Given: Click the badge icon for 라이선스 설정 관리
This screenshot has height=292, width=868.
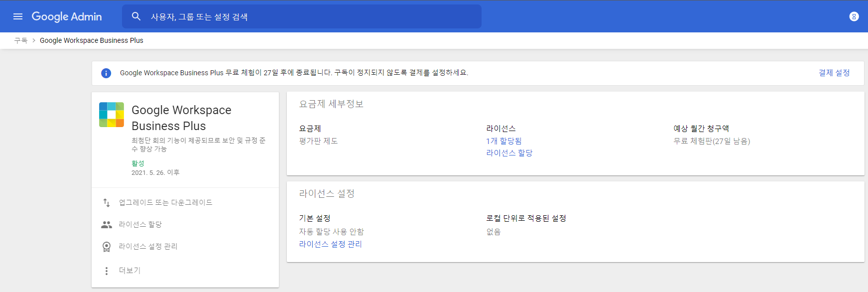Looking at the screenshot, I should click(107, 247).
